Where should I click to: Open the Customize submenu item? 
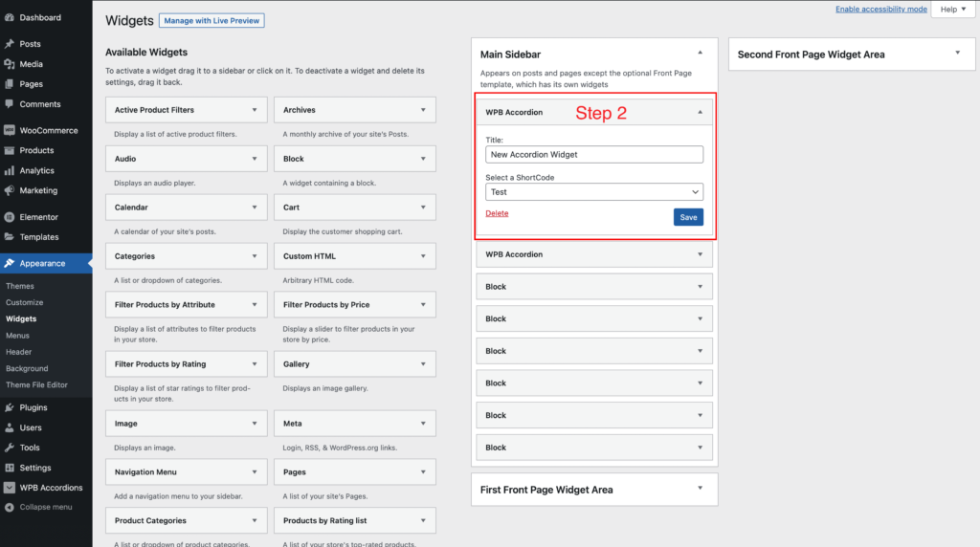(x=24, y=302)
